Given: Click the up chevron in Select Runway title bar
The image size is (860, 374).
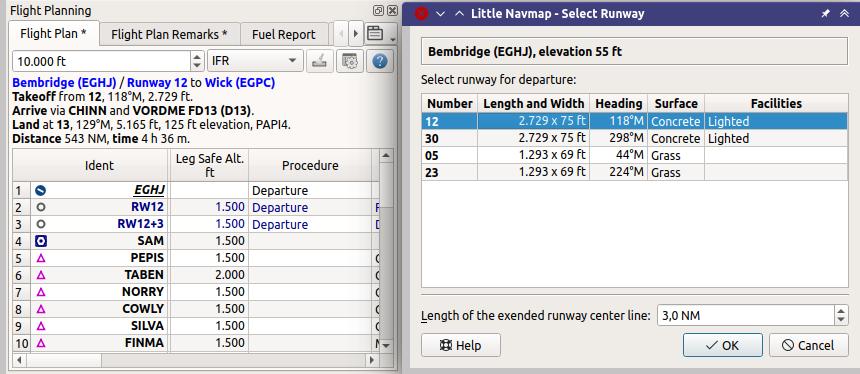Looking at the screenshot, I should coord(459,14).
